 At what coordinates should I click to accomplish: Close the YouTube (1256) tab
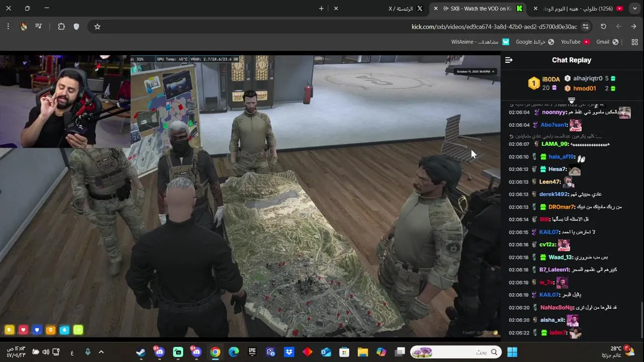point(535,9)
